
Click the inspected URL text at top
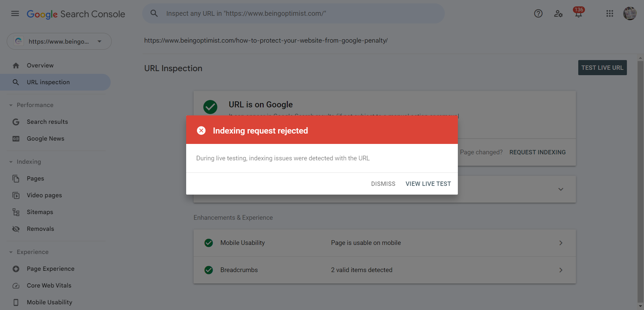[x=266, y=41]
